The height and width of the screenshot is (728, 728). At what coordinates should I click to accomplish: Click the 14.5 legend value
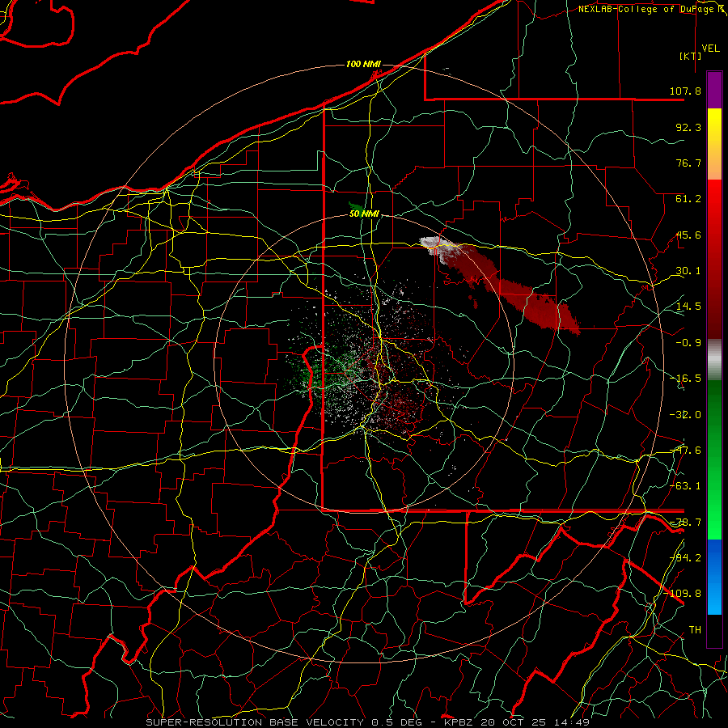tap(688, 307)
